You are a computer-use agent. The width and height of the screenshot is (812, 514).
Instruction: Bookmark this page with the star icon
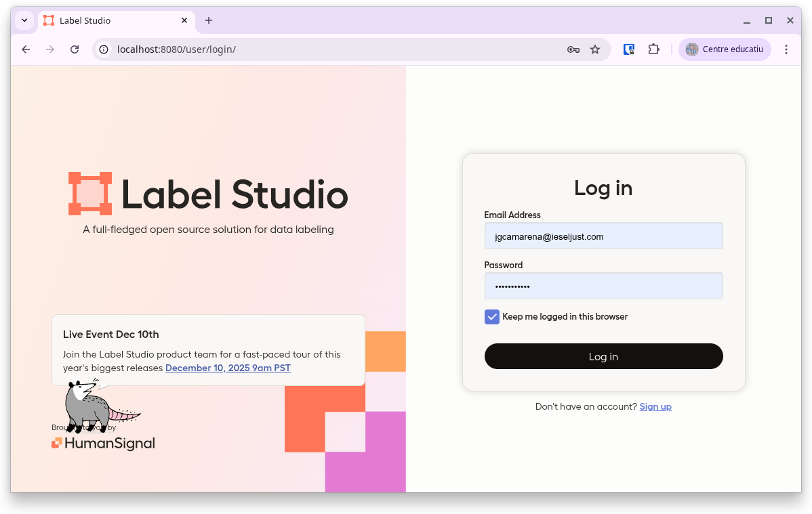click(x=595, y=49)
